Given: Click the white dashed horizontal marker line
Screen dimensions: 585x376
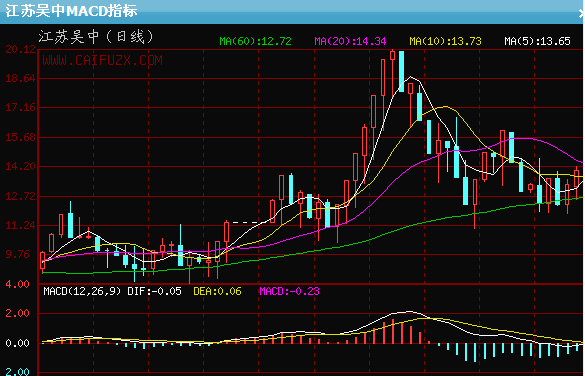Looking at the screenshot, I should click(x=245, y=223).
